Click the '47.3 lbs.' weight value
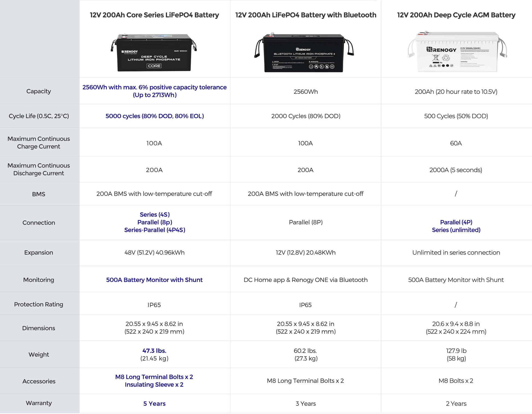 [154, 351]
